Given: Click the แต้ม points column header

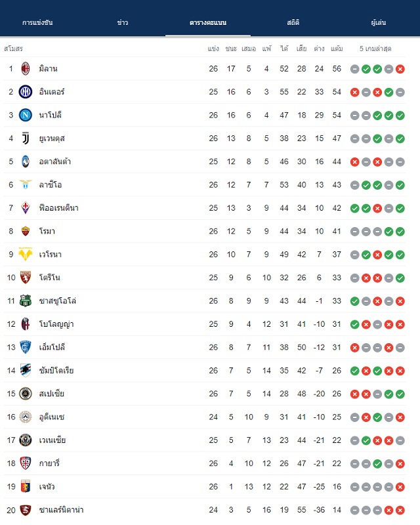Looking at the screenshot, I should coord(337,49).
